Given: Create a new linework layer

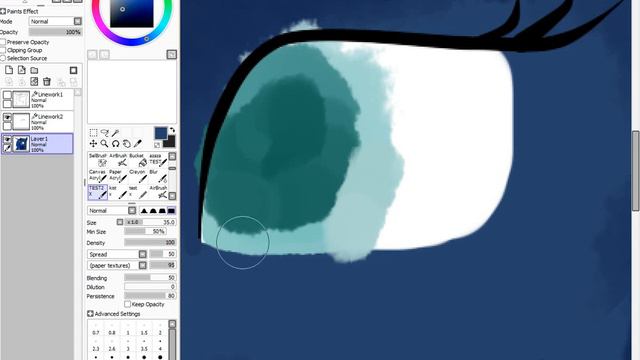Looking at the screenshot, I should pos(22,70).
